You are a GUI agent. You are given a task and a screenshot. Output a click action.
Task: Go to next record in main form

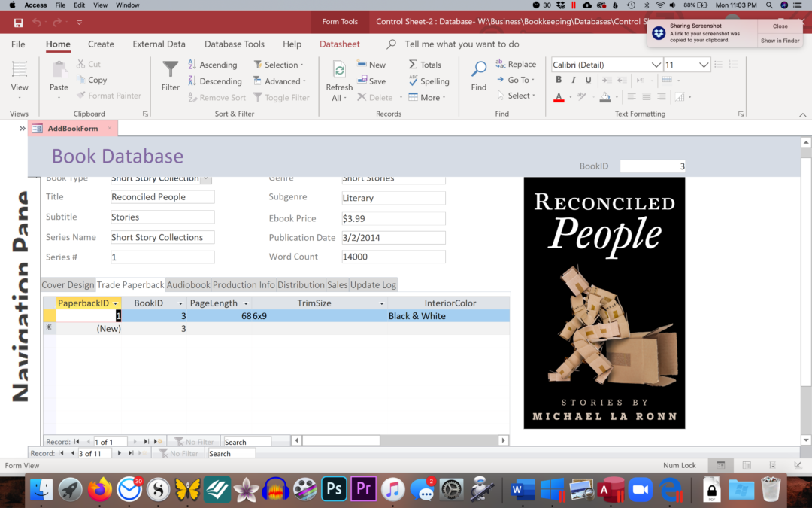tap(119, 453)
